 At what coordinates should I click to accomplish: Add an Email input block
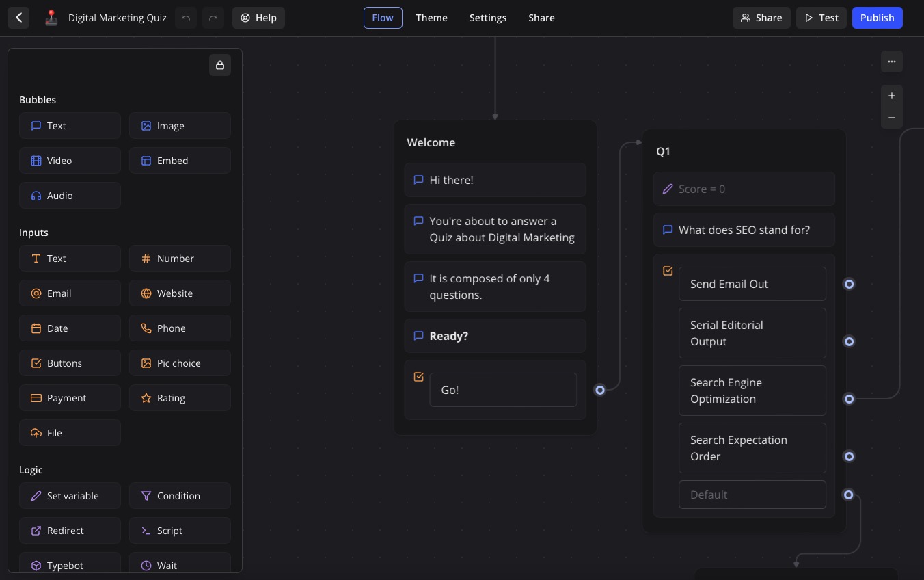coord(70,293)
